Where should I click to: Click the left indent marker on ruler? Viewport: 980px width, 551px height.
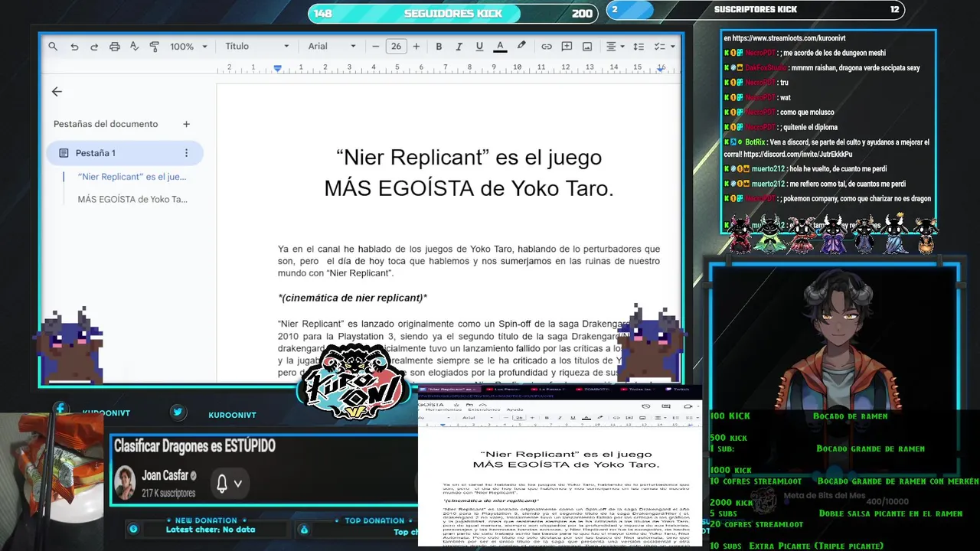click(277, 68)
